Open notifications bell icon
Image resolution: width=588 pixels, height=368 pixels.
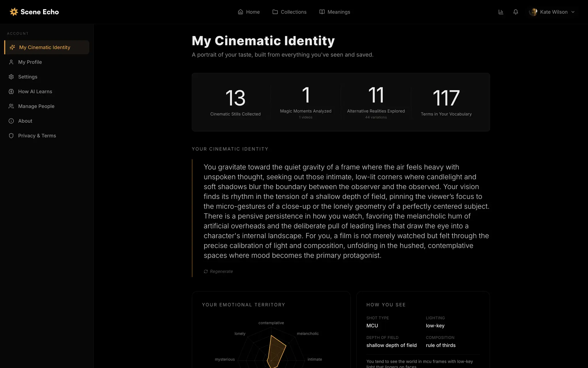coord(516,12)
